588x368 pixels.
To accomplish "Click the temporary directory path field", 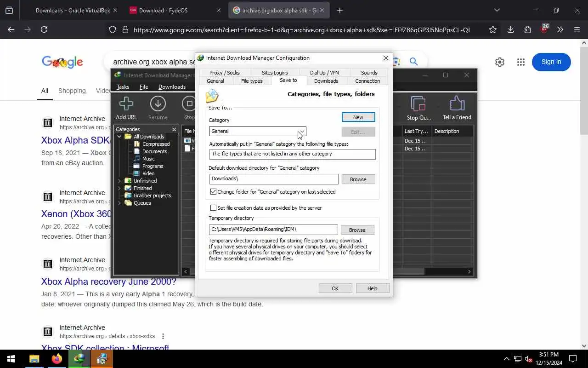I will 274,230.
